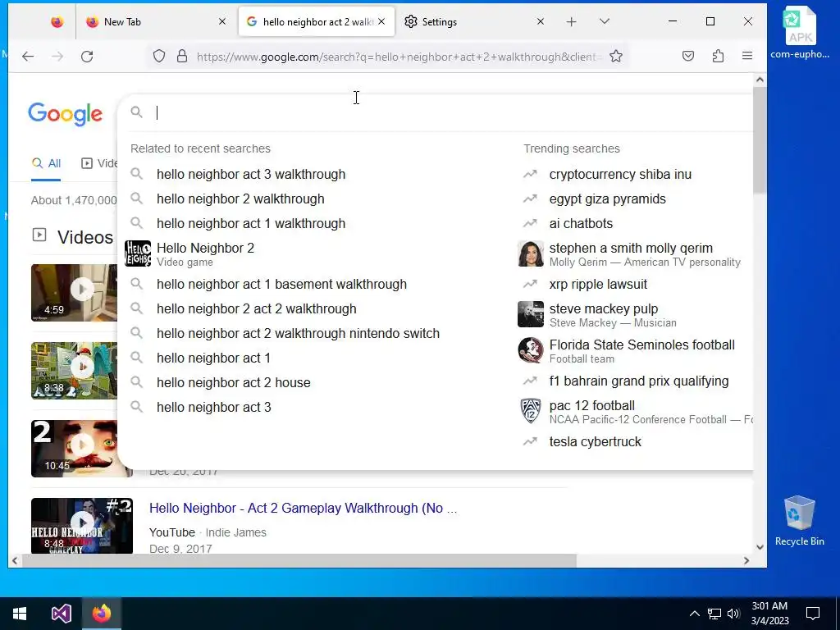Open Hello Neighbor Act 2 Gameplay Walkthrough link
Screen dimensions: 840x630
(x=304, y=508)
